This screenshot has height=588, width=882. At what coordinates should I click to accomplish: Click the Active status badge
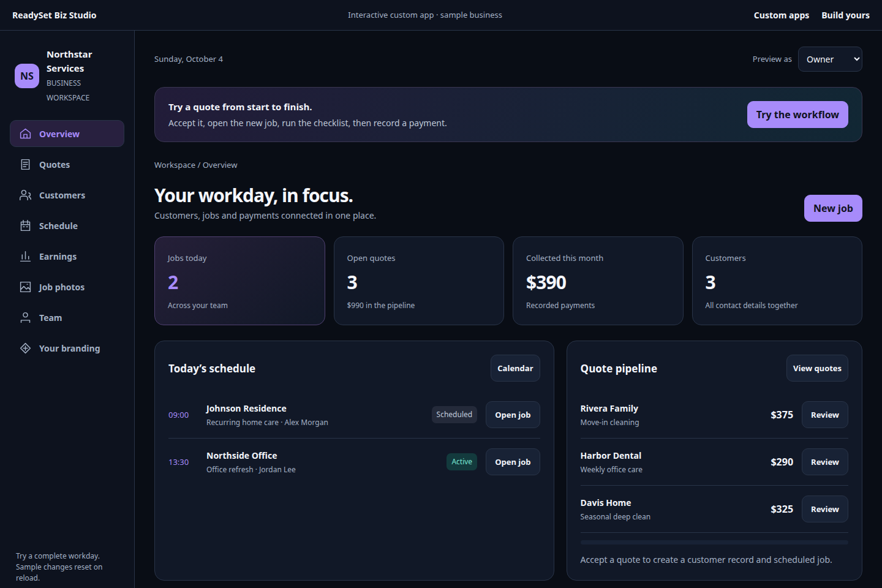(x=462, y=462)
